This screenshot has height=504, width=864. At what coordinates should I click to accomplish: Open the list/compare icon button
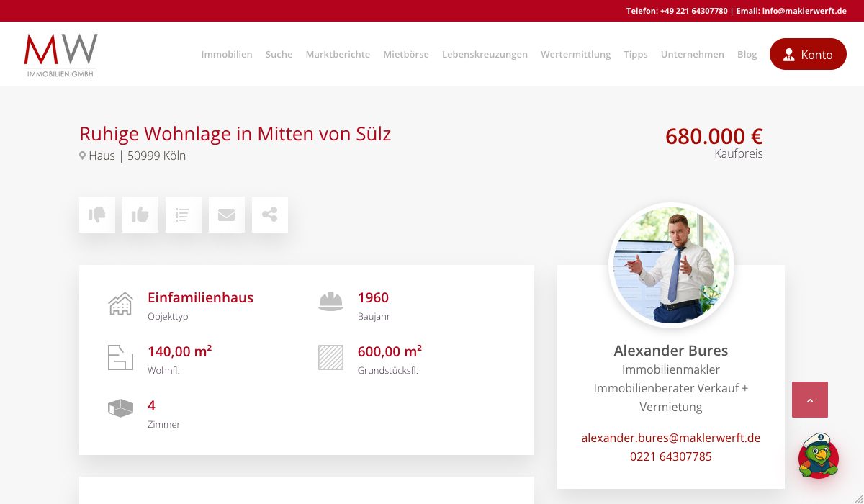pos(184,215)
